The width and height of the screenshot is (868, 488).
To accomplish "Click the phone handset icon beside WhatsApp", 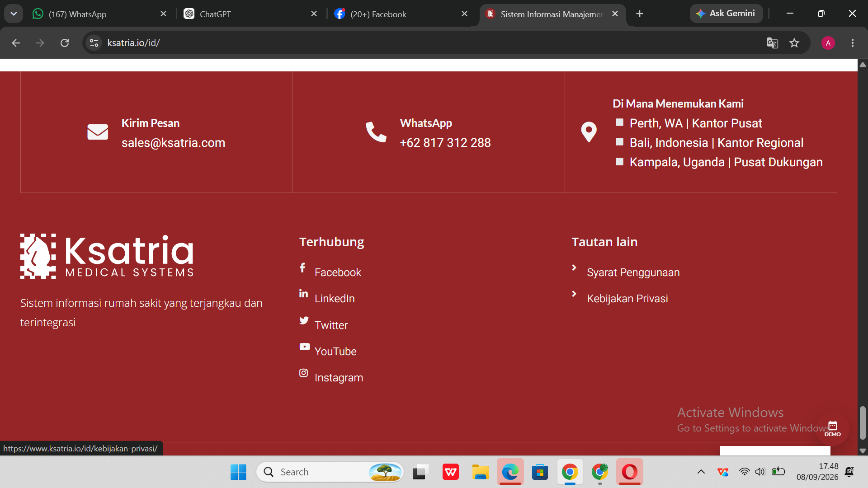I will point(376,132).
